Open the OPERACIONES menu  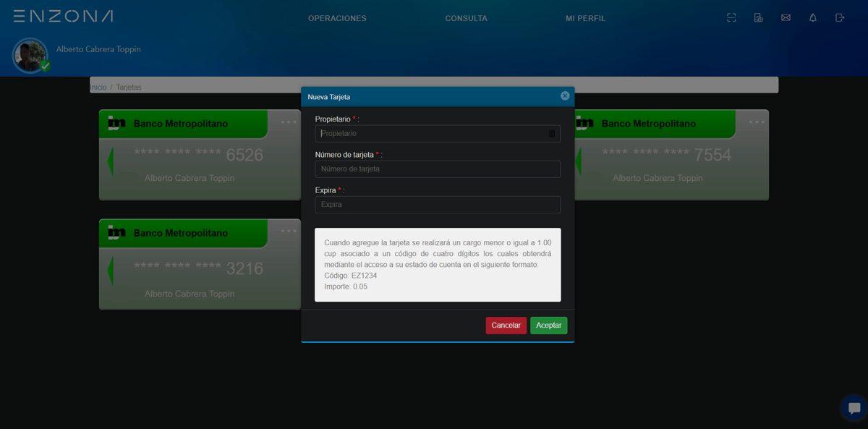click(x=337, y=18)
